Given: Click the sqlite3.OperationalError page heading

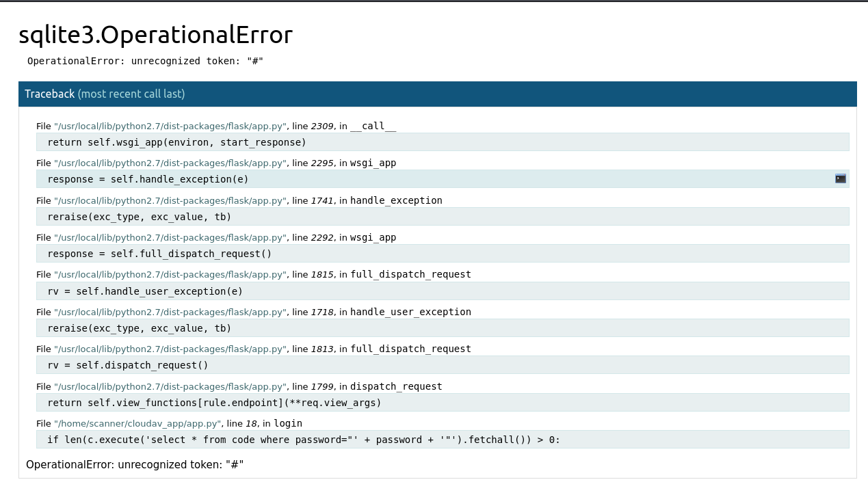Looking at the screenshot, I should pos(155,35).
